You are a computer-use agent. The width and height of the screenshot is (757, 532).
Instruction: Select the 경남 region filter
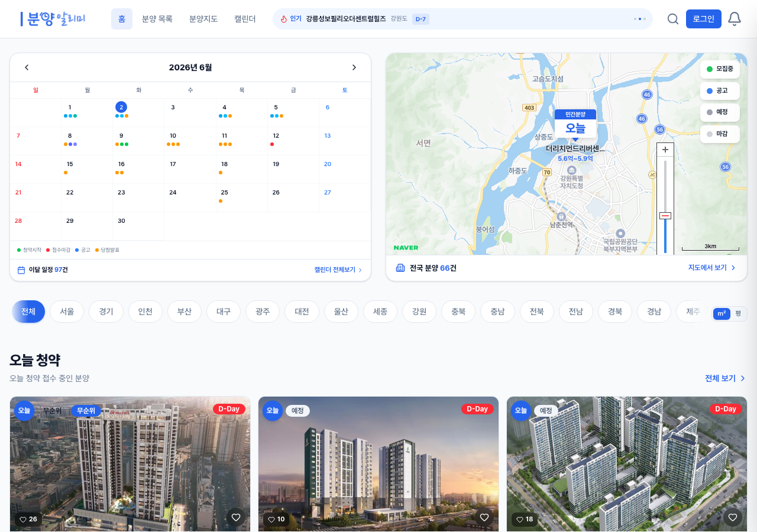(x=654, y=312)
